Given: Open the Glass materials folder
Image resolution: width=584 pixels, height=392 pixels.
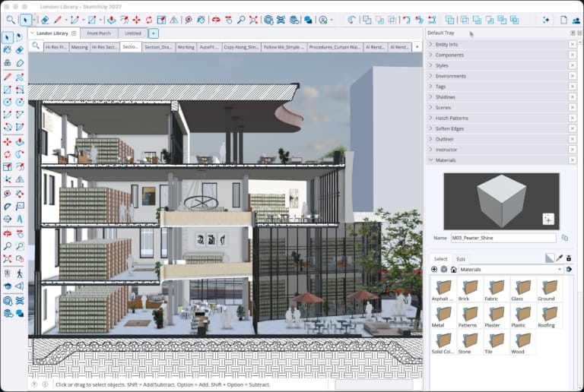Looking at the screenshot, I should coord(522,289).
